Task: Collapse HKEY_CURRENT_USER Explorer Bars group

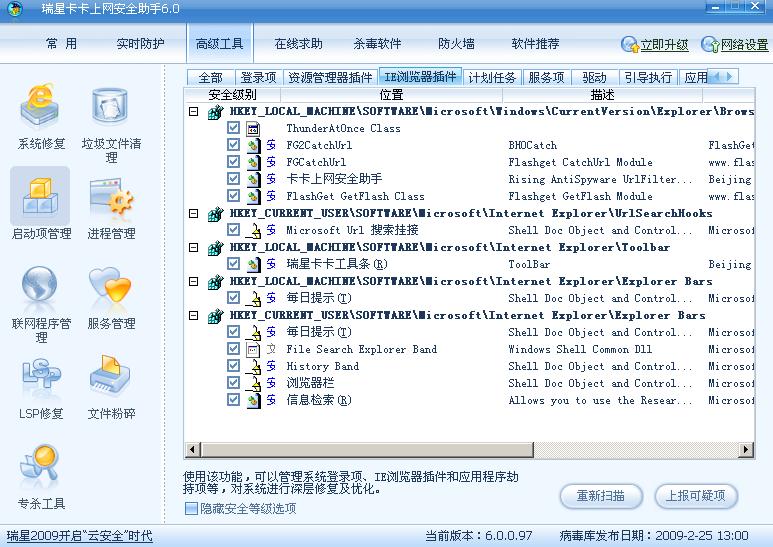Action: (x=194, y=315)
